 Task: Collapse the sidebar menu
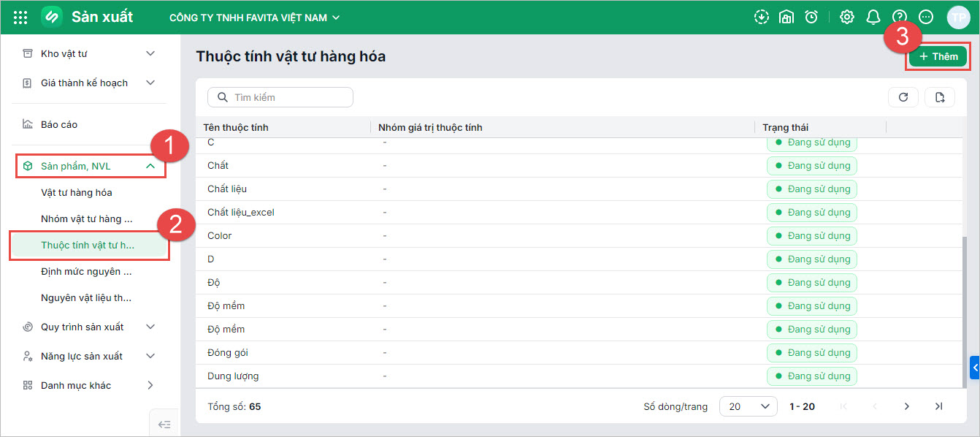tap(164, 424)
